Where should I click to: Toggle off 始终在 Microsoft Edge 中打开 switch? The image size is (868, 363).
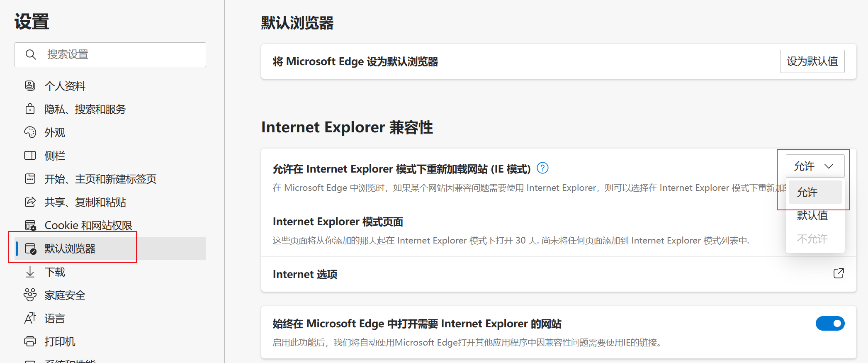(830, 324)
